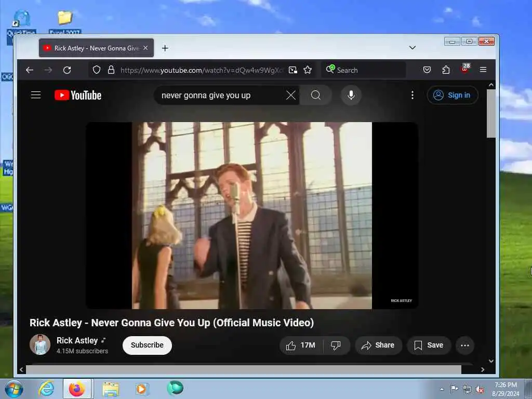Click horizontal scrollbar right arrow
532x399 pixels.
click(x=483, y=369)
